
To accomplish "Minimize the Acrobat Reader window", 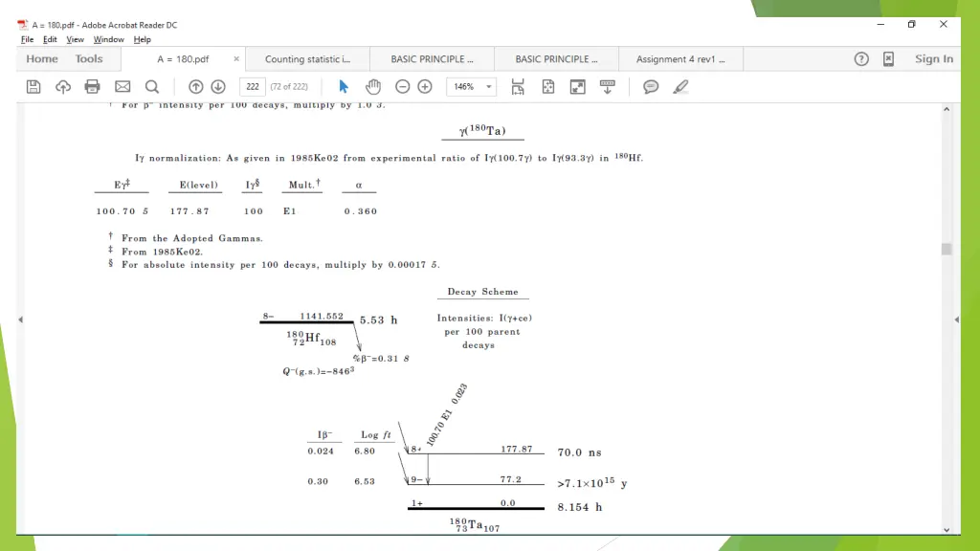I will pyautogui.click(x=880, y=24).
